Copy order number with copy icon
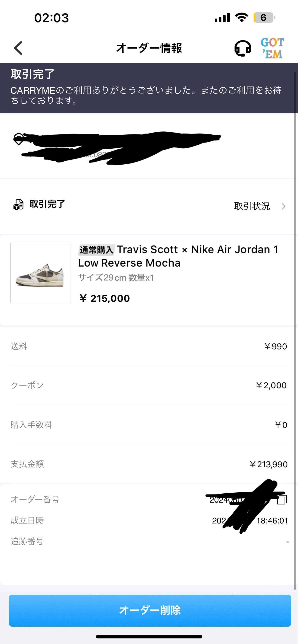The image size is (298, 644). pos(282,500)
